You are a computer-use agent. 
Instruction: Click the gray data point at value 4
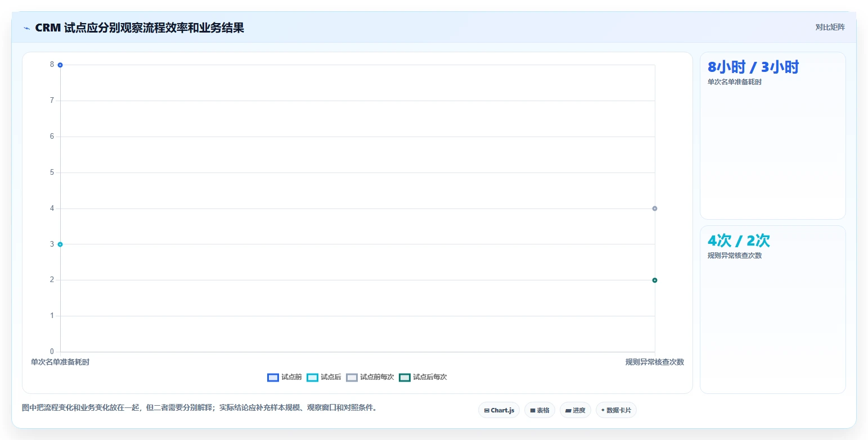pos(655,208)
